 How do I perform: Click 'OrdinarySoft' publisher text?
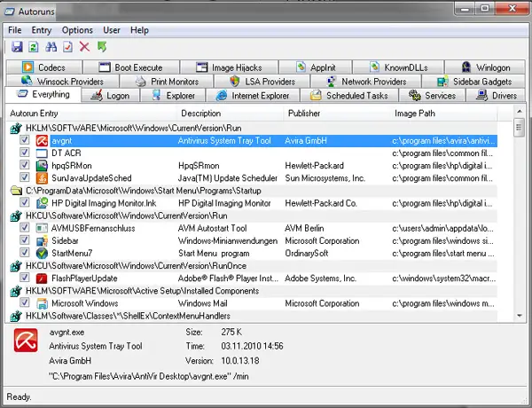coord(307,253)
